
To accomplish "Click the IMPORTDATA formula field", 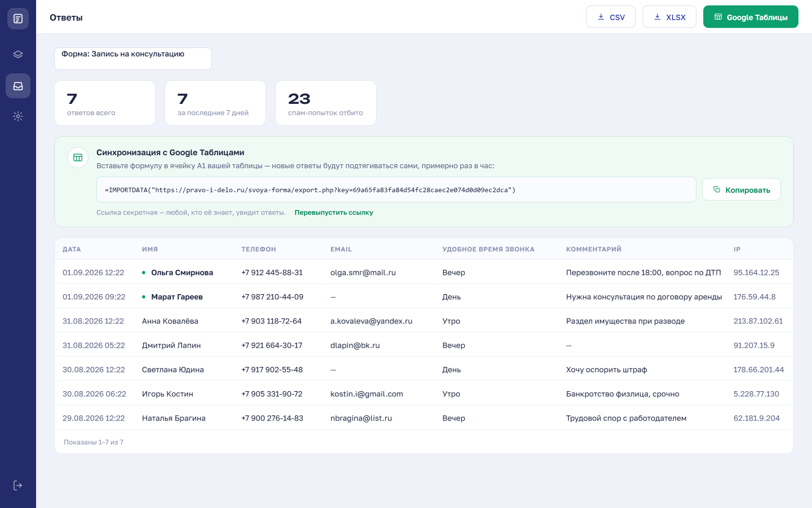I will [396, 190].
